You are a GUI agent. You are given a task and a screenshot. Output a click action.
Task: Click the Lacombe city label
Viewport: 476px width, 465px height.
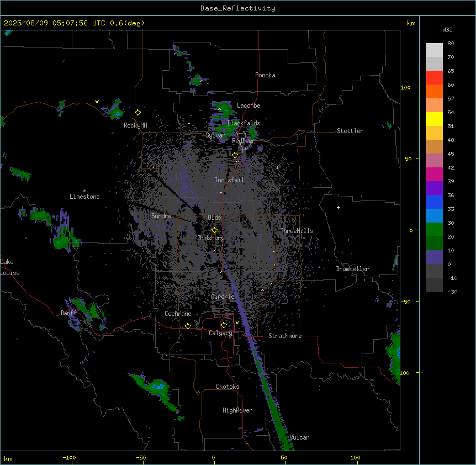point(248,105)
